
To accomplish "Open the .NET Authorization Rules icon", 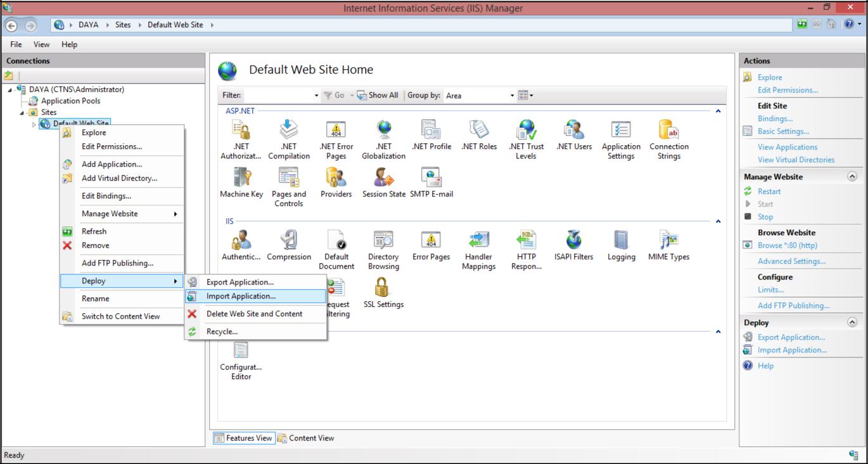I will coord(241,140).
